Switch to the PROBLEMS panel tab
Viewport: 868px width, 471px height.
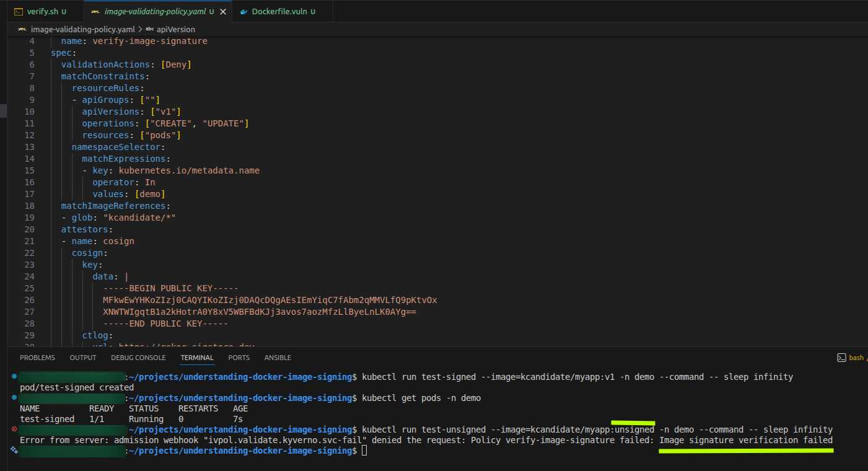click(x=37, y=358)
